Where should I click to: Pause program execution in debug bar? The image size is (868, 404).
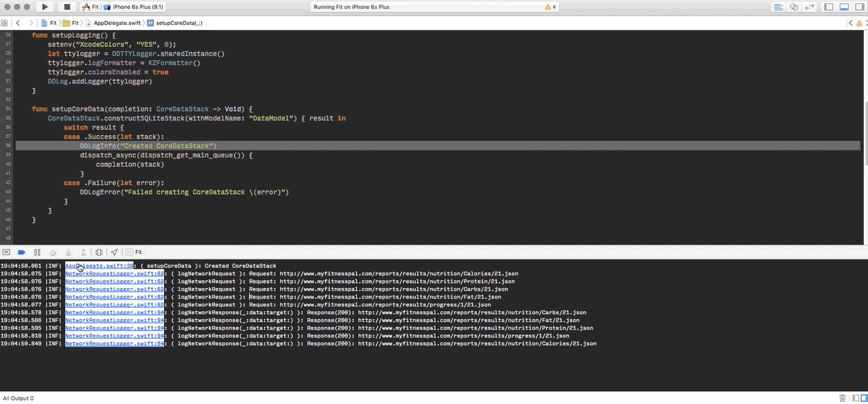(x=37, y=252)
